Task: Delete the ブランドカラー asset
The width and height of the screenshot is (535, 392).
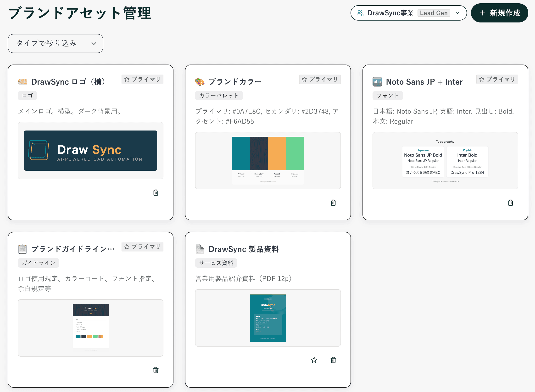Action: pos(333,203)
